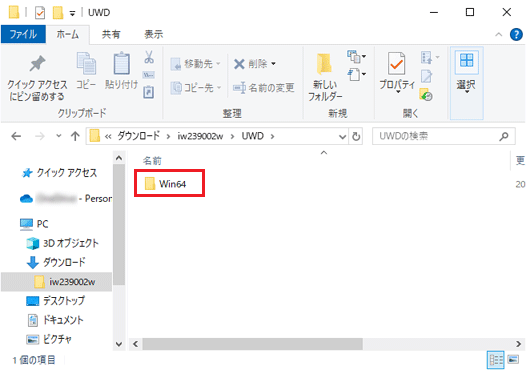526x370 pixels.
Task: Open the Copy to (コピー先) menu
Action: tap(196, 88)
